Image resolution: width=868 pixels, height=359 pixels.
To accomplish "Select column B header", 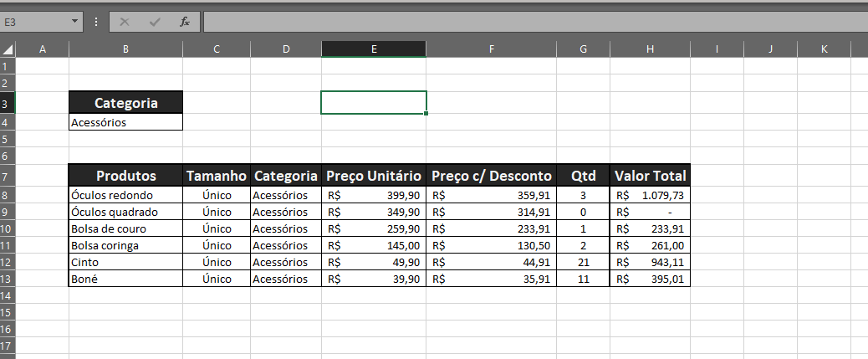I will [125, 49].
